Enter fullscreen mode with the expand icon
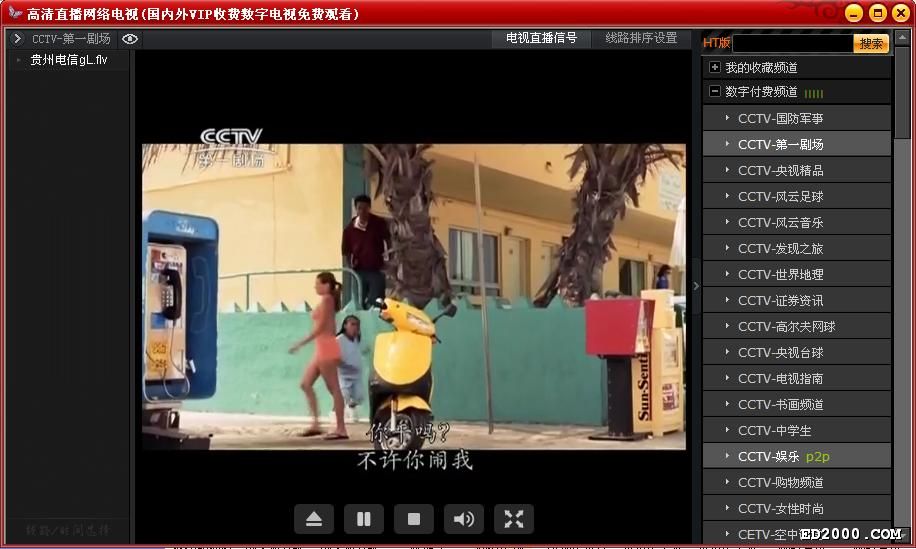Viewport: 916px width, 549px height. (513, 519)
